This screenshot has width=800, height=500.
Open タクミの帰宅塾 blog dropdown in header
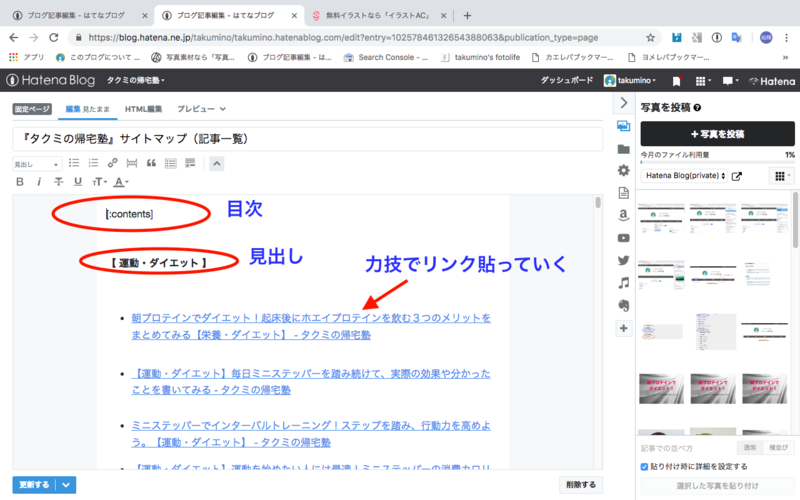click(135, 80)
